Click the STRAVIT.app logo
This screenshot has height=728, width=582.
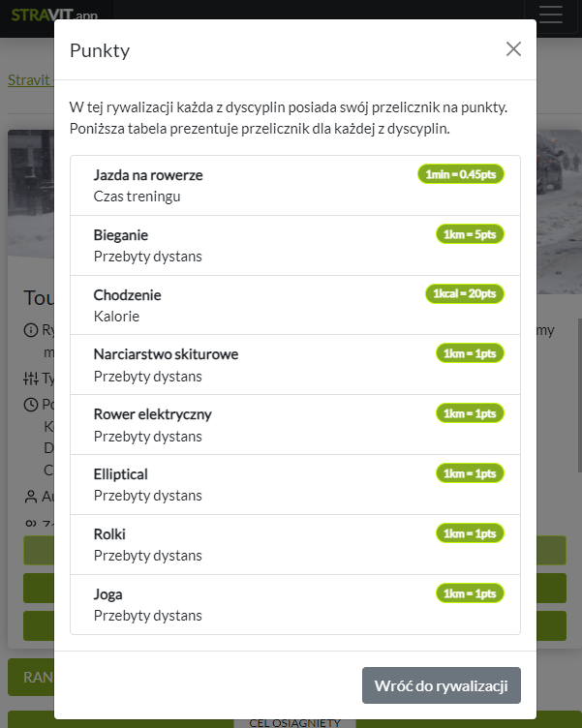(x=54, y=15)
